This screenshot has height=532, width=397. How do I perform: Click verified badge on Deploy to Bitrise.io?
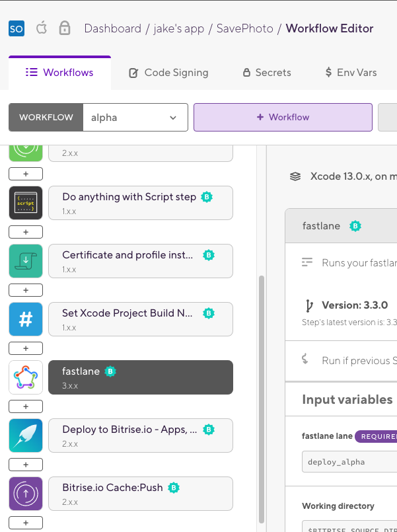click(x=209, y=430)
